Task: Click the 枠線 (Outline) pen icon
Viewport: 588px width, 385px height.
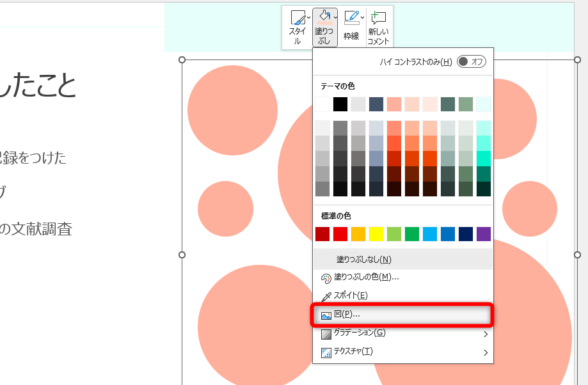Action: [x=351, y=18]
